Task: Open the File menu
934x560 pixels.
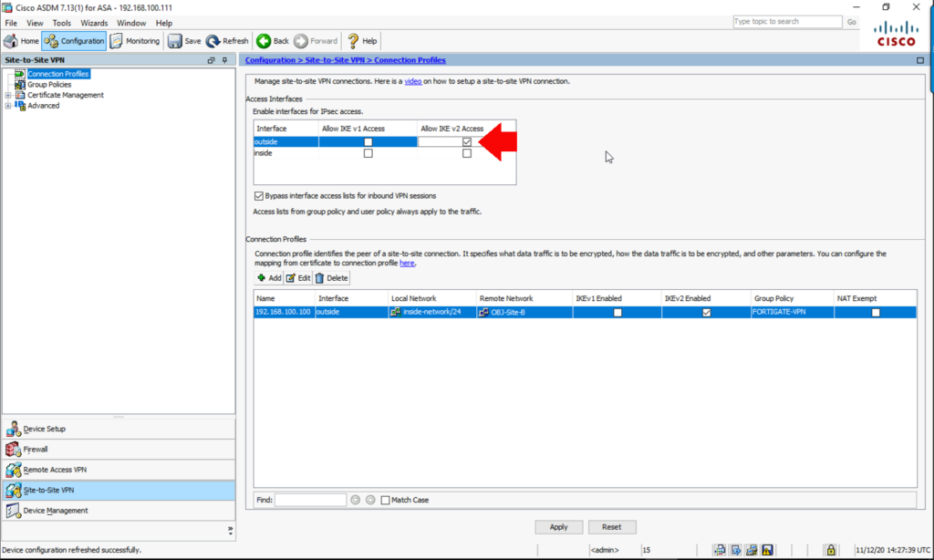Action: [x=11, y=23]
